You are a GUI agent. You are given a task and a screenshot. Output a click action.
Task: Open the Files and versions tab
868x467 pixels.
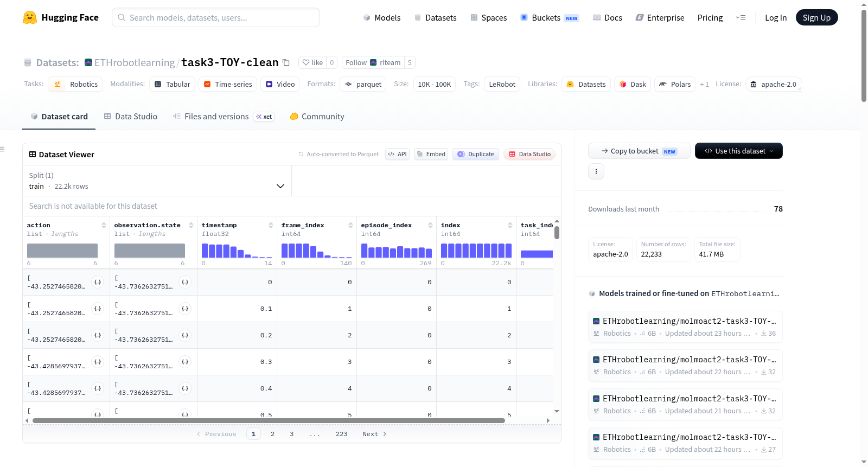[224, 117]
